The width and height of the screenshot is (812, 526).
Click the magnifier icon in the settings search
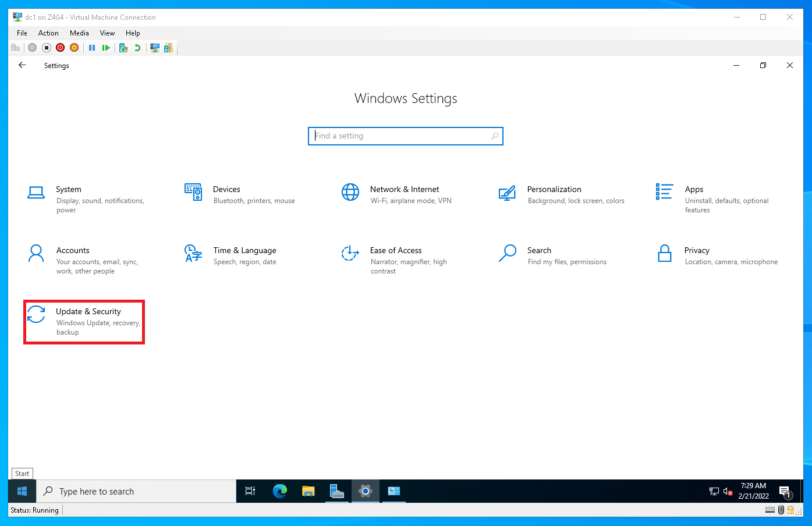tap(495, 136)
